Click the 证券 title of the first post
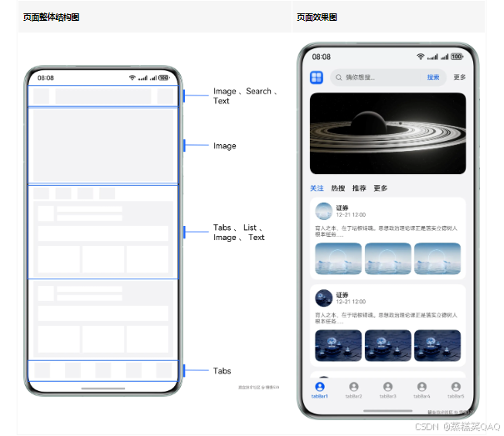Screen dimensions: 504x436 click(342, 208)
